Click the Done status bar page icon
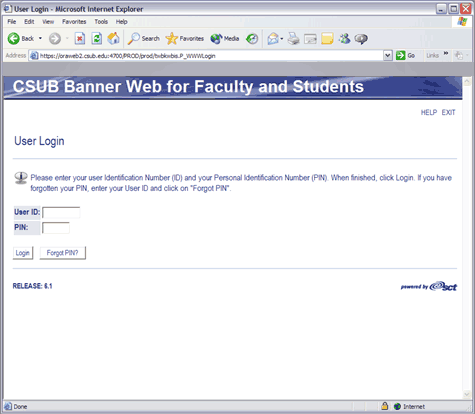The height and width of the screenshot is (414, 475). 8,406
